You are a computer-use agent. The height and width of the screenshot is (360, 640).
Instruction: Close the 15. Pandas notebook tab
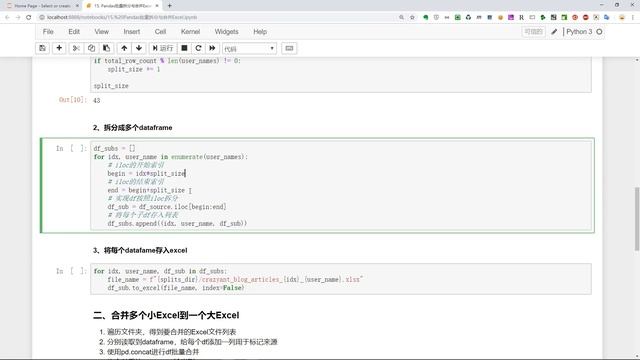pos(157,6)
